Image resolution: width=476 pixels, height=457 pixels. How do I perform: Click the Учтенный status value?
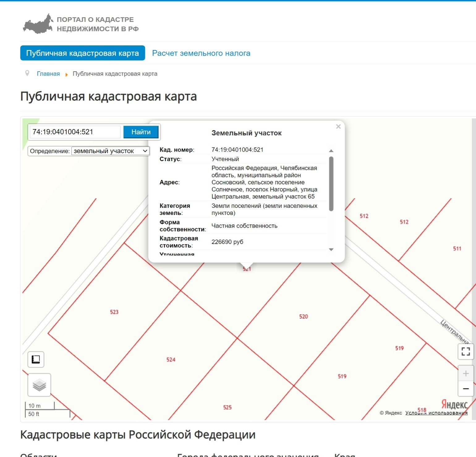225,159
